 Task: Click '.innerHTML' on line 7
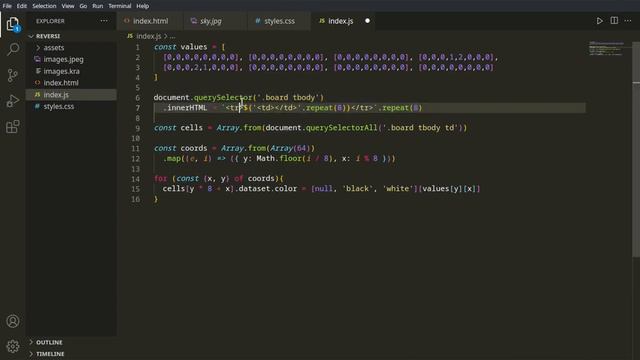(x=185, y=108)
